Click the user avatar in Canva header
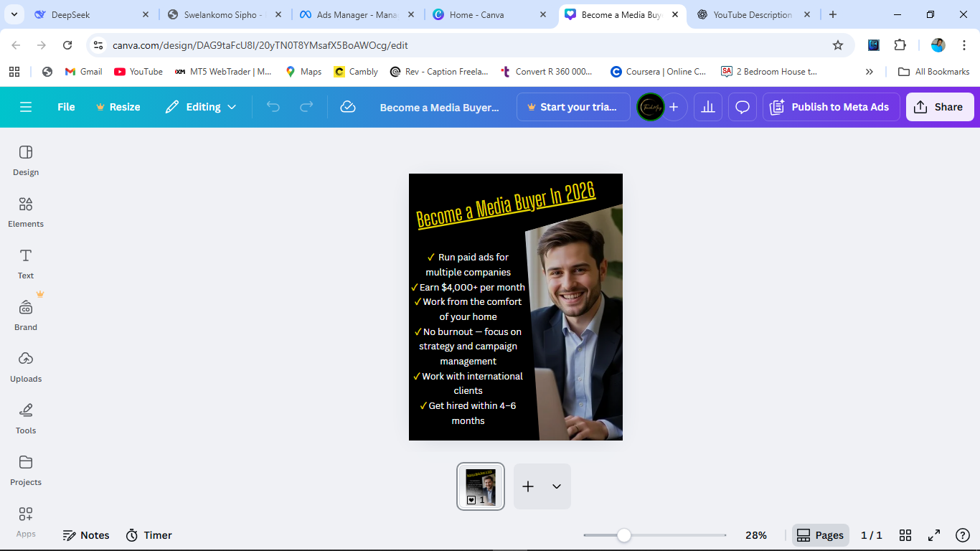The height and width of the screenshot is (551, 980). click(651, 107)
